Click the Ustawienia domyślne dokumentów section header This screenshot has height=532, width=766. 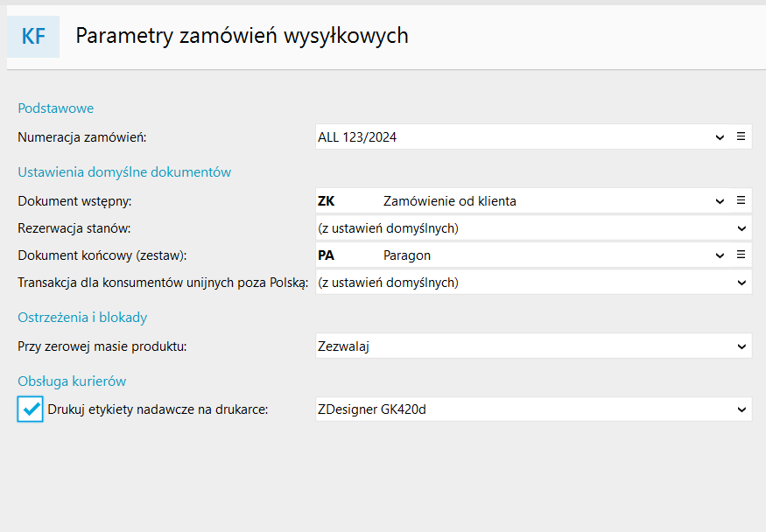click(x=124, y=172)
